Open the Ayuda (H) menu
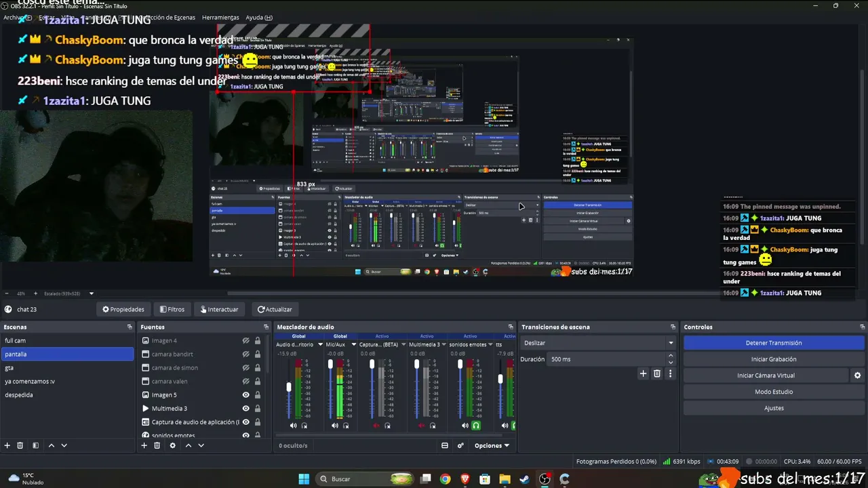868x488 pixels. point(259,17)
